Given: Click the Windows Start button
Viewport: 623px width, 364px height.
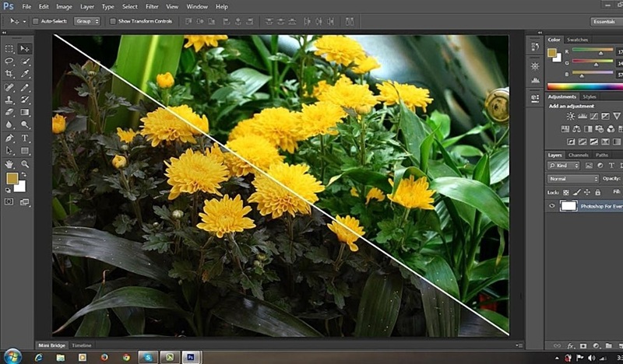Looking at the screenshot, I should point(12,356).
